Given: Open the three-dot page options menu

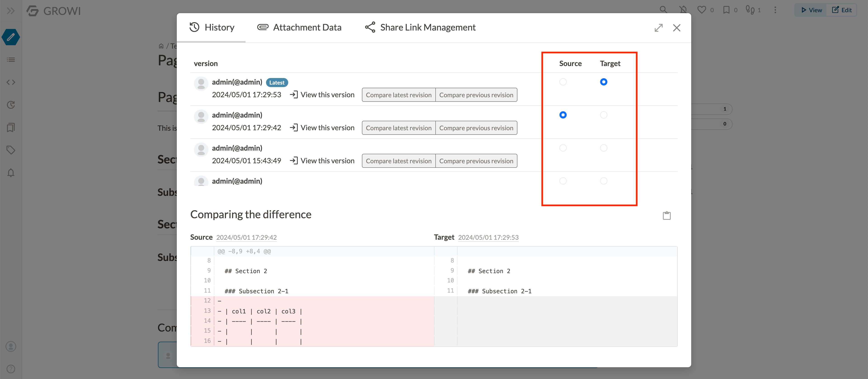Looking at the screenshot, I should pos(775,10).
